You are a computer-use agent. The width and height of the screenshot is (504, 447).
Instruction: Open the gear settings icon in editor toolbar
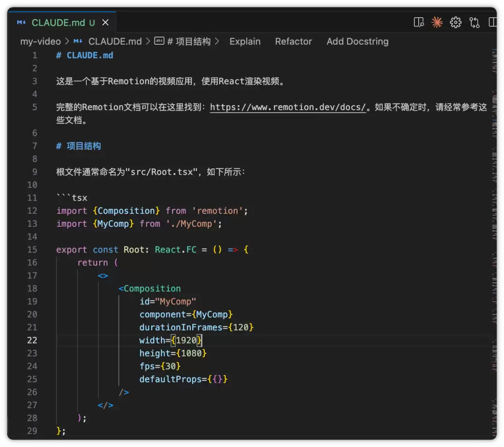click(455, 22)
